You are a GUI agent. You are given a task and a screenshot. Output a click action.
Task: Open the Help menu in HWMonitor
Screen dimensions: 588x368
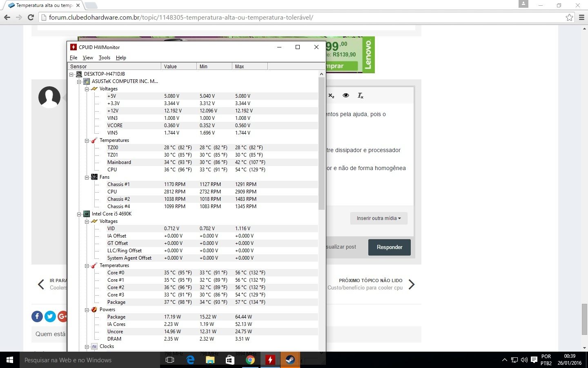[121, 58]
